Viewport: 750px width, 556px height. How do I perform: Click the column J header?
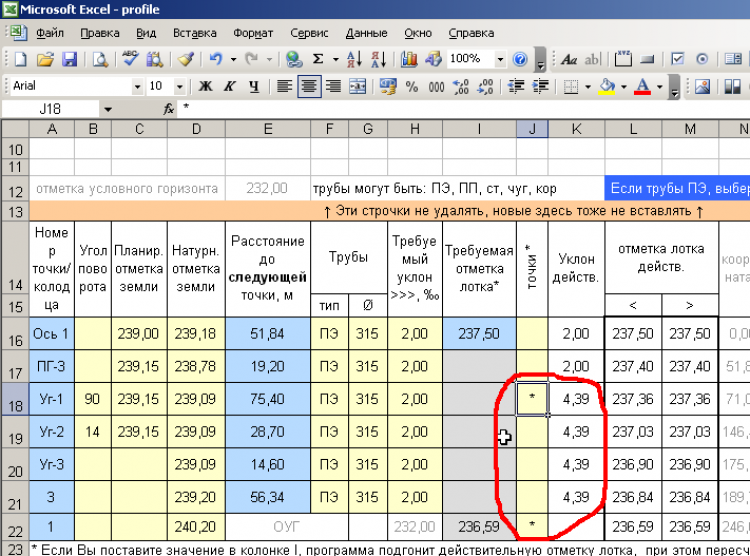pos(531,129)
